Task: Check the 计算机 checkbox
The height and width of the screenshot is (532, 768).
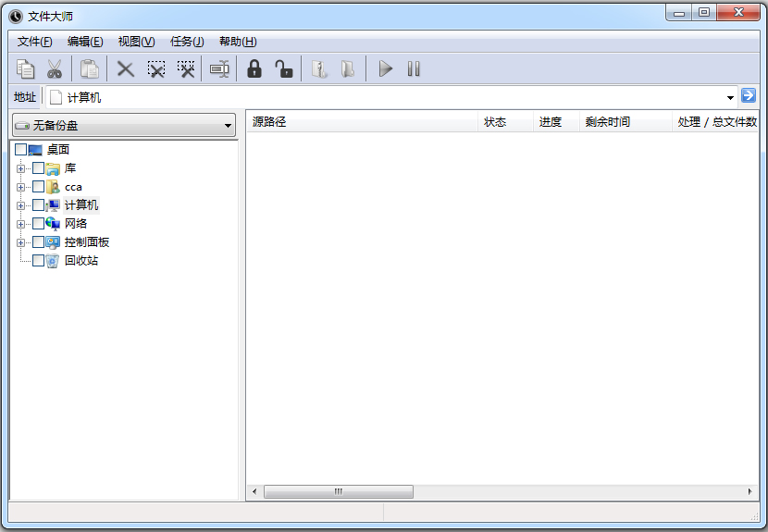Action: coord(38,205)
